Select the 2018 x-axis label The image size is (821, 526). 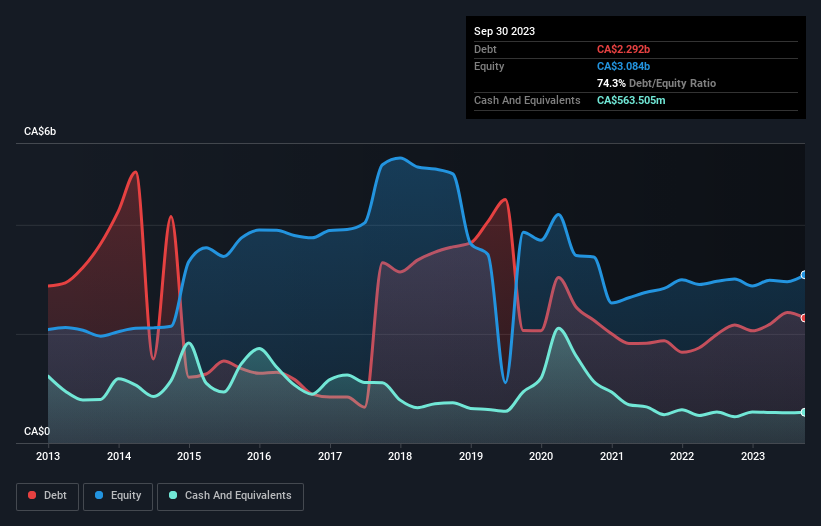point(400,456)
